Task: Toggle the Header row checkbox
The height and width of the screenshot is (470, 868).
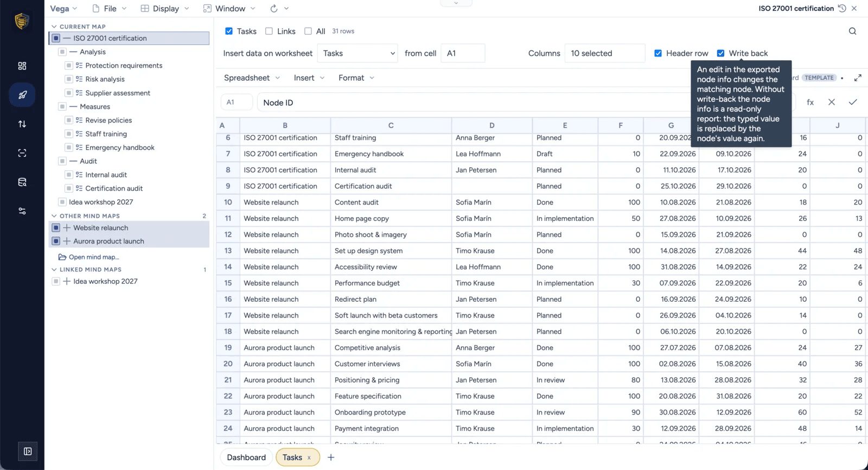Action: tap(658, 53)
